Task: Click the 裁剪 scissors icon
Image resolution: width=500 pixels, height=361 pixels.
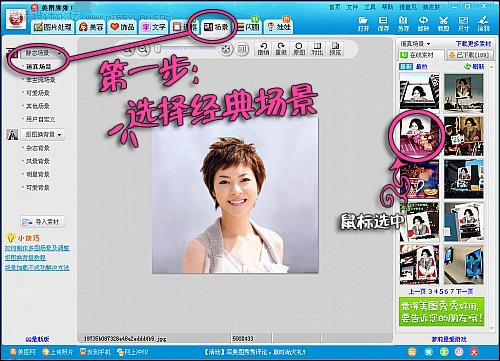Action: click(443, 24)
